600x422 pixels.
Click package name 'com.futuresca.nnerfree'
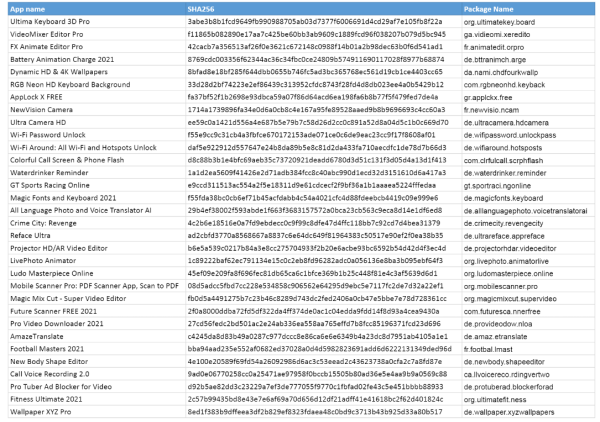[x=502, y=312]
